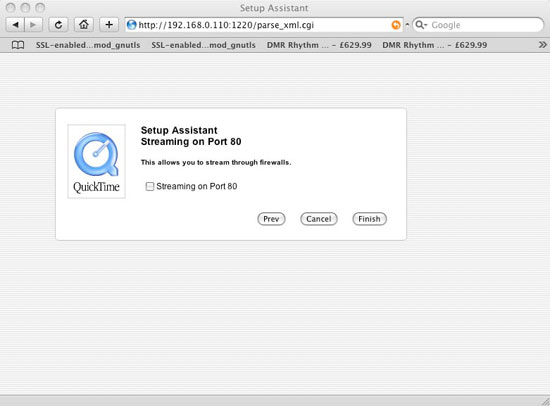Click the Finish button
Screen dimensions: 550x406
[x=369, y=219]
